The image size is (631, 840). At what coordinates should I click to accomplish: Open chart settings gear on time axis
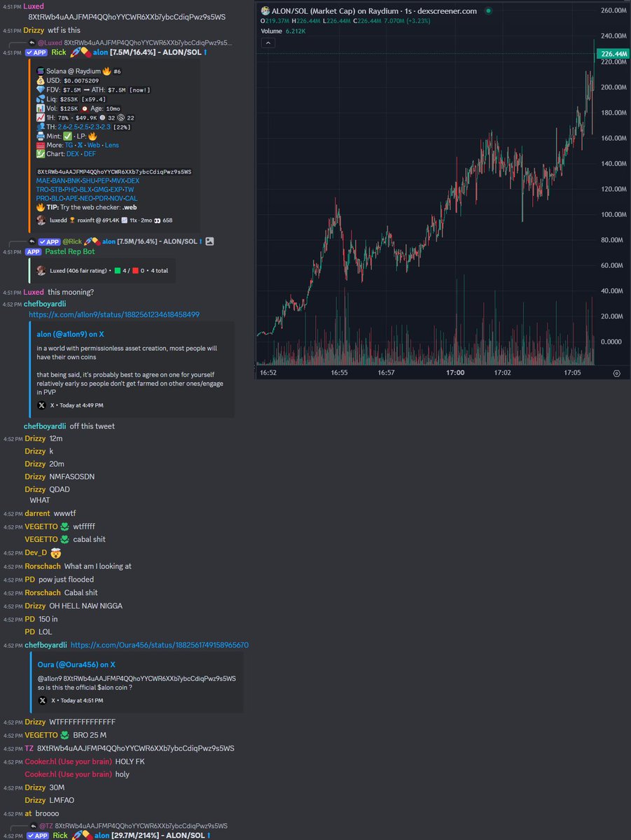(616, 373)
